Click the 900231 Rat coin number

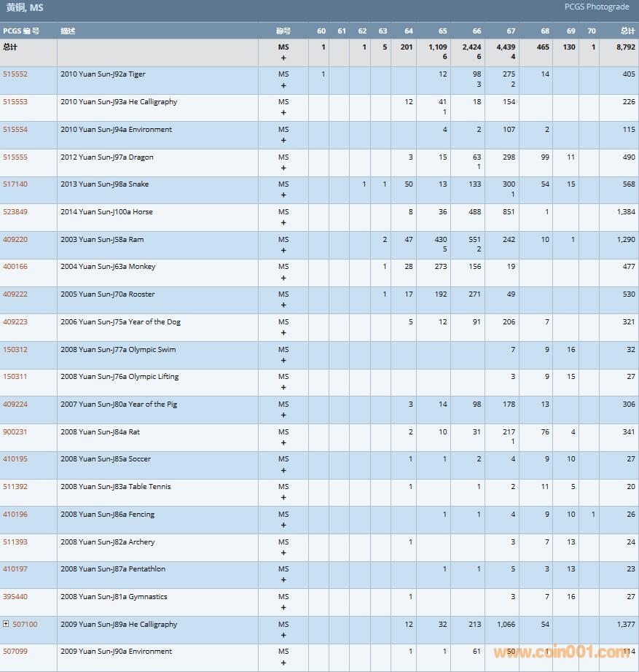coord(15,432)
